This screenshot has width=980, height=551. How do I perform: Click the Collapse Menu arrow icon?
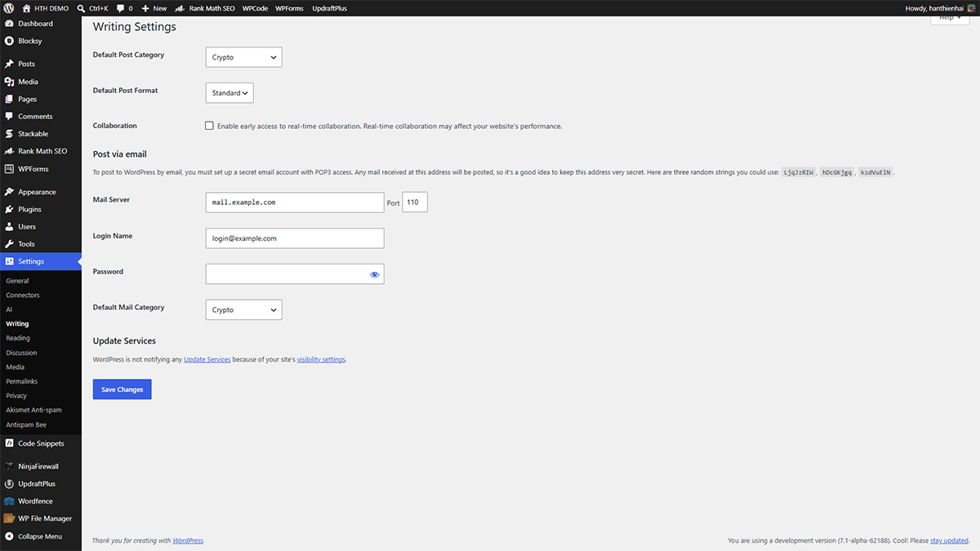coord(9,536)
